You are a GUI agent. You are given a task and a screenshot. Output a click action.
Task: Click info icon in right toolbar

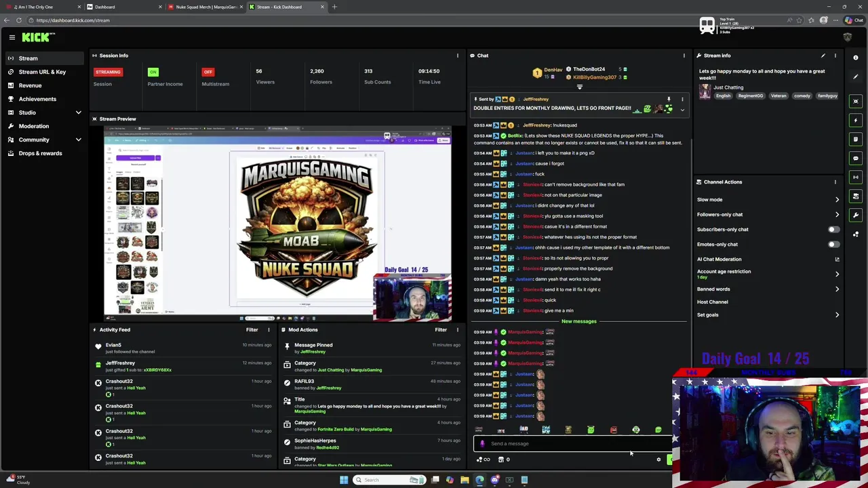(x=856, y=58)
